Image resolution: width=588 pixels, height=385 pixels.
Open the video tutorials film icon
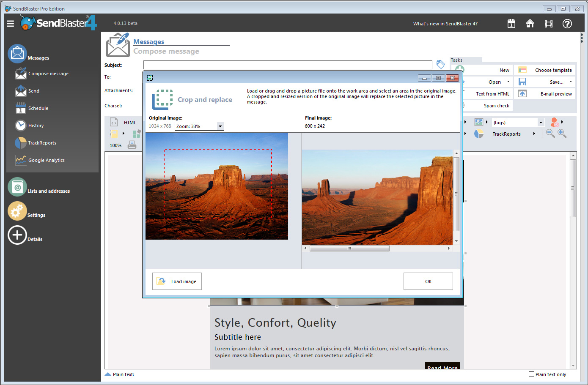point(548,24)
